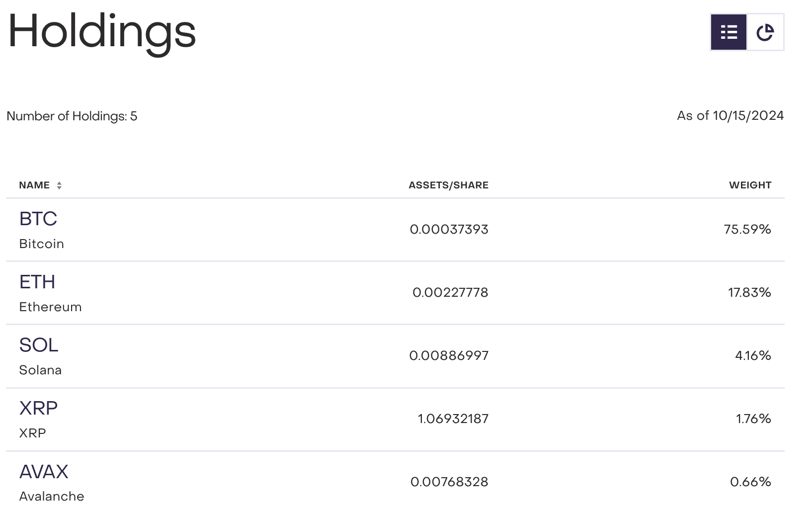Click the ASSETS/SHARE column header
The height and width of the screenshot is (512, 812).
pyautogui.click(x=448, y=185)
